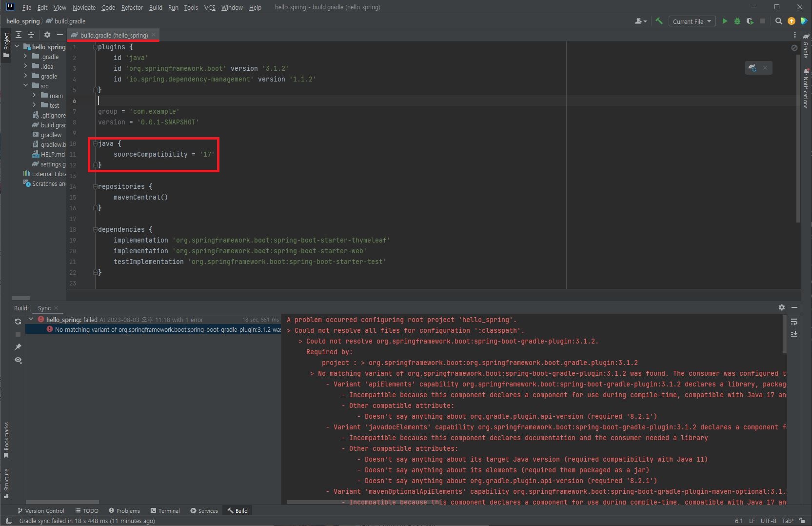Fold the dependencies block in editor
The width and height of the screenshot is (812, 526).
(95, 229)
